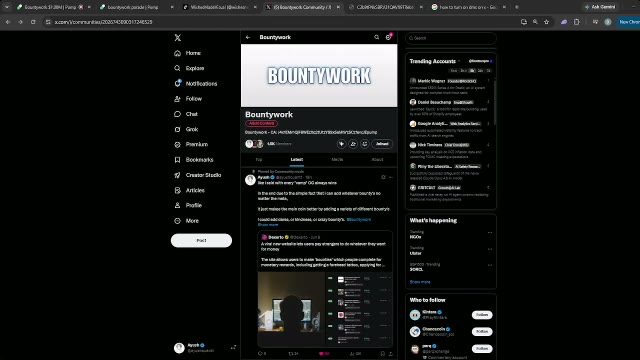The width and height of the screenshot is (640, 360).
Task: Click the X logo in the sidebar
Action: coord(178,38)
